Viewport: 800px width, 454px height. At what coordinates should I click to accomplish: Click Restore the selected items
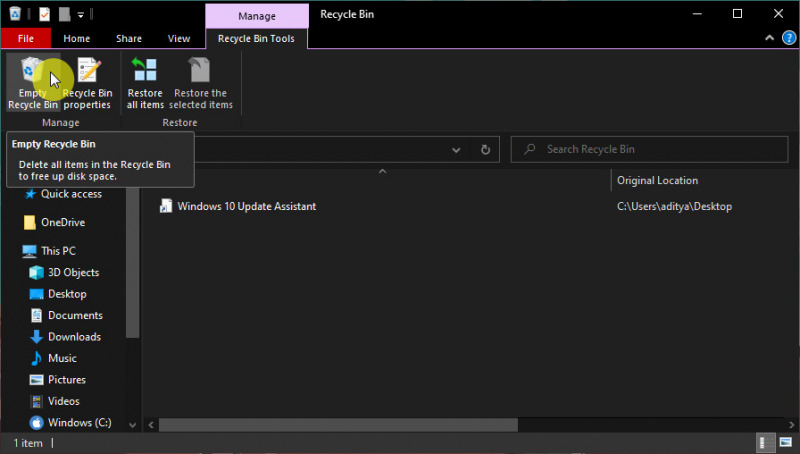coord(201,83)
